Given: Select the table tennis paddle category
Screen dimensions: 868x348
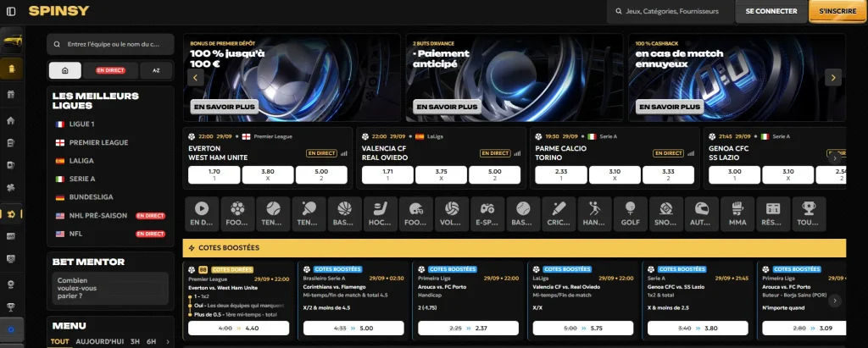Looking at the screenshot, I should 309,213.
